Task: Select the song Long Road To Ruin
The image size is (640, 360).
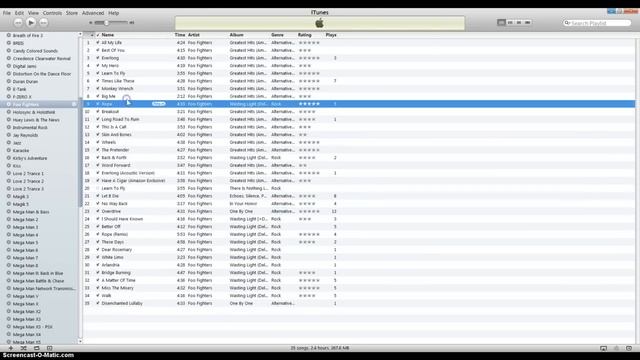Action: (120, 119)
